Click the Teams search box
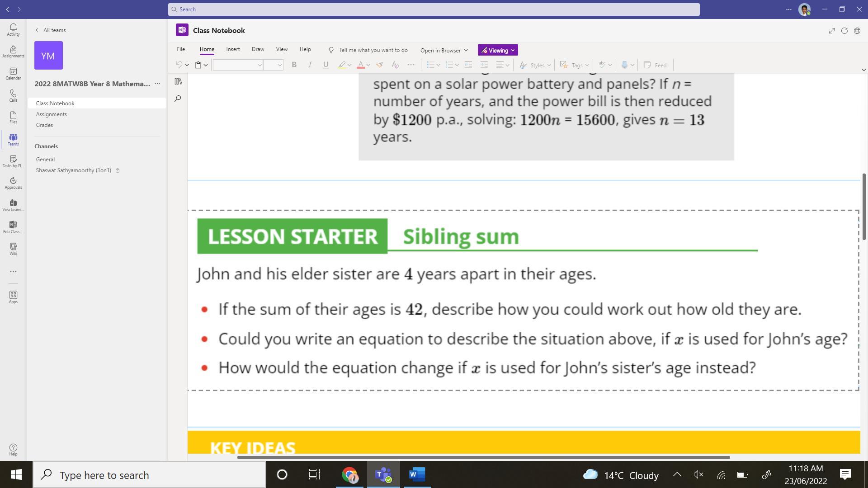The width and height of the screenshot is (868, 488). [434, 9]
